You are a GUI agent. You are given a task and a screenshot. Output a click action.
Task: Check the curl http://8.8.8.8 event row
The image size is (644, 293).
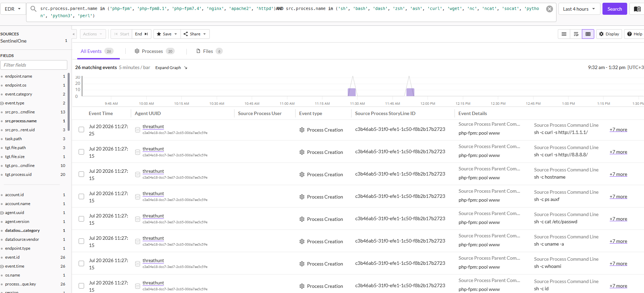81,152
